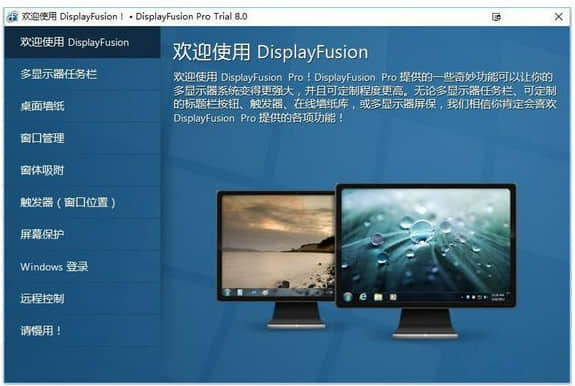575x386 pixels.
Task: Open 触发器（窗口位置）section
Action: tap(82, 202)
